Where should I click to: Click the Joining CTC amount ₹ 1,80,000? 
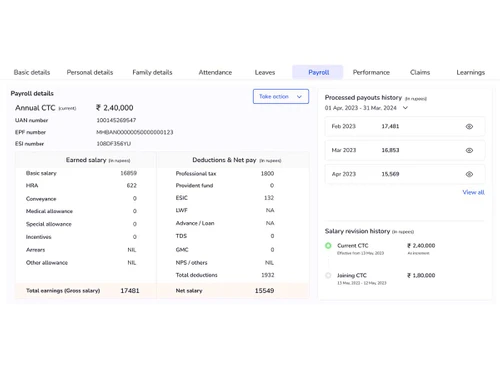pyautogui.click(x=421, y=275)
